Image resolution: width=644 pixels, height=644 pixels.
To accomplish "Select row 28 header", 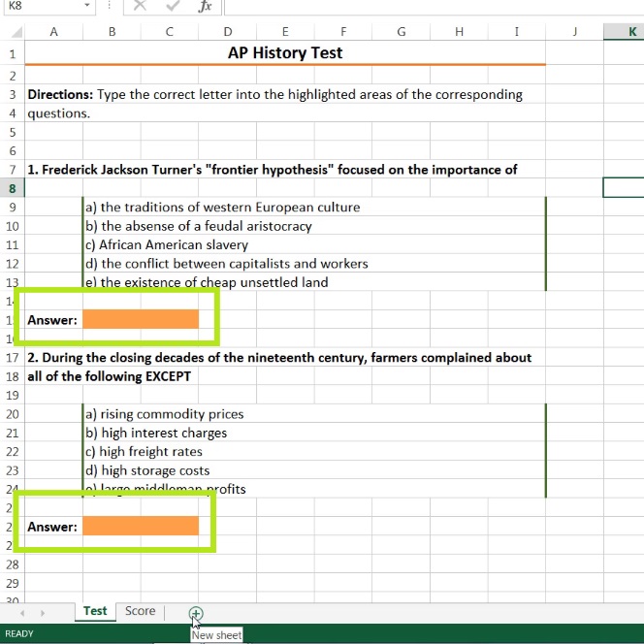I will click(13, 564).
